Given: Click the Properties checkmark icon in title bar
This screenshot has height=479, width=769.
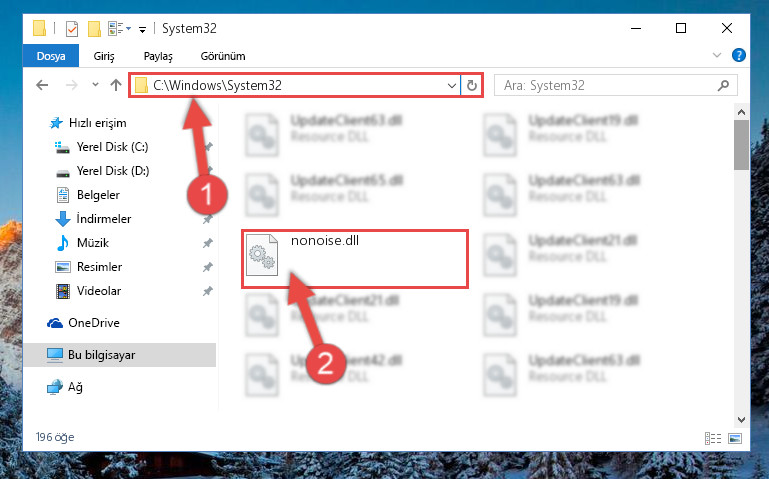Looking at the screenshot, I should point(72,29).
